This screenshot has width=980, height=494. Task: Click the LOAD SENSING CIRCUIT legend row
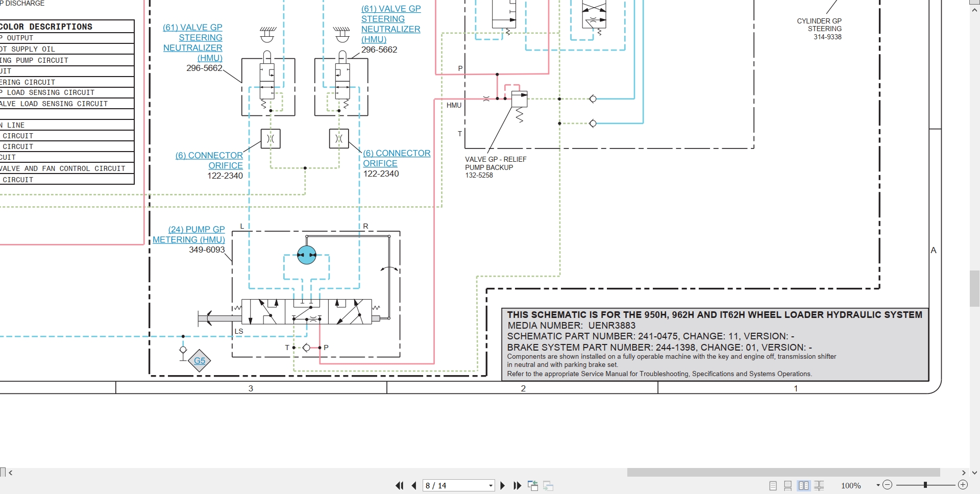(x=67, y=92)
